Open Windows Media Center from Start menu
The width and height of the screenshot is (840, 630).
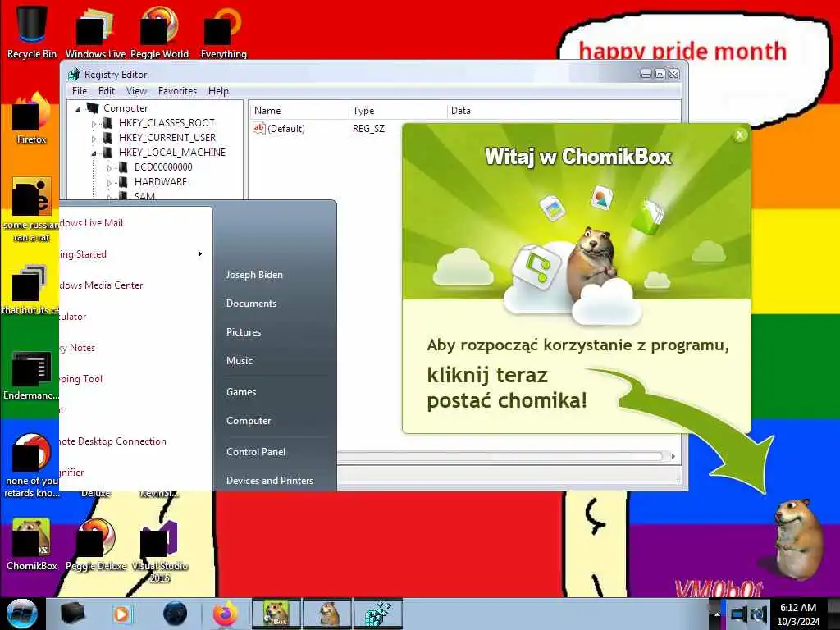(135, 285)
